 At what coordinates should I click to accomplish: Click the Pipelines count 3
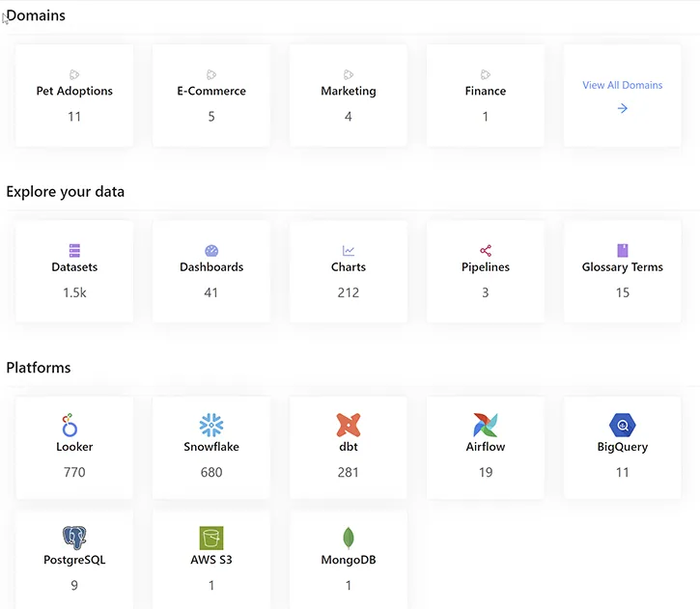[x=486, y=292]
